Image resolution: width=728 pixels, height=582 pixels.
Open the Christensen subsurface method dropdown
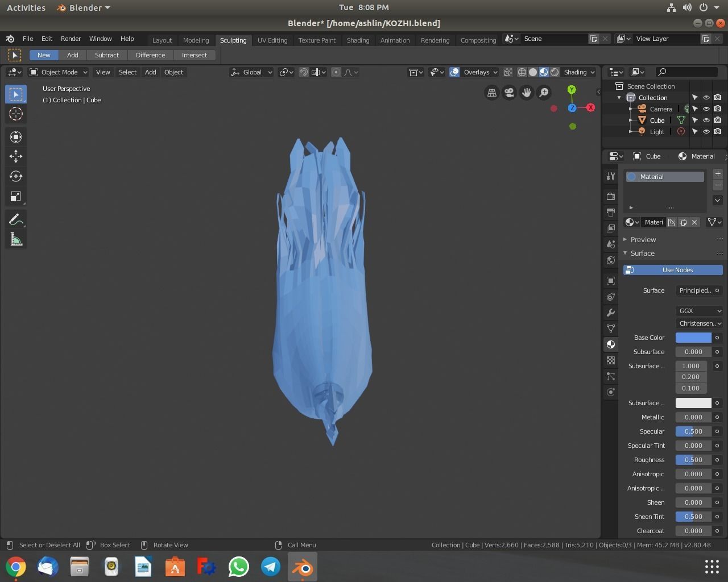tap(699, 323)
